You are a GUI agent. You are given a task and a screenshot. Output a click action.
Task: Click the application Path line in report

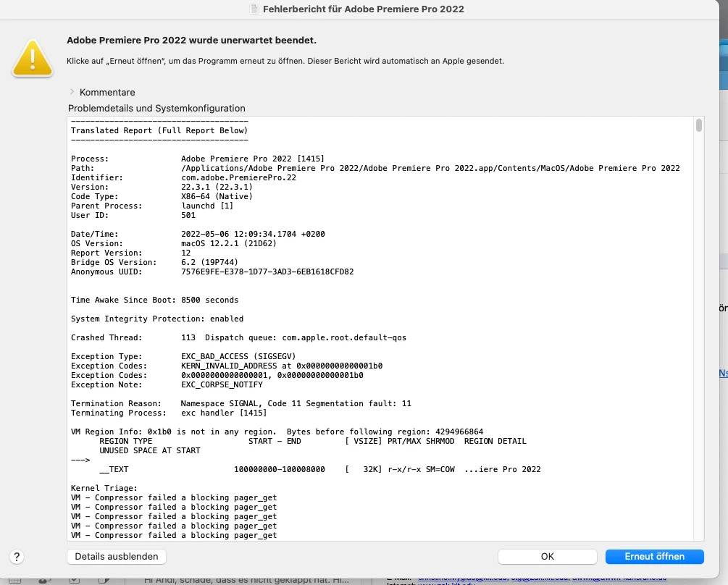tap(375, 168)
